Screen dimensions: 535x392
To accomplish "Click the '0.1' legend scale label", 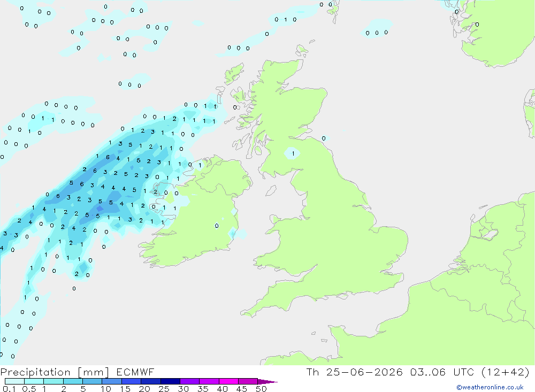I will pyautogui.click(x=9, y=389).
